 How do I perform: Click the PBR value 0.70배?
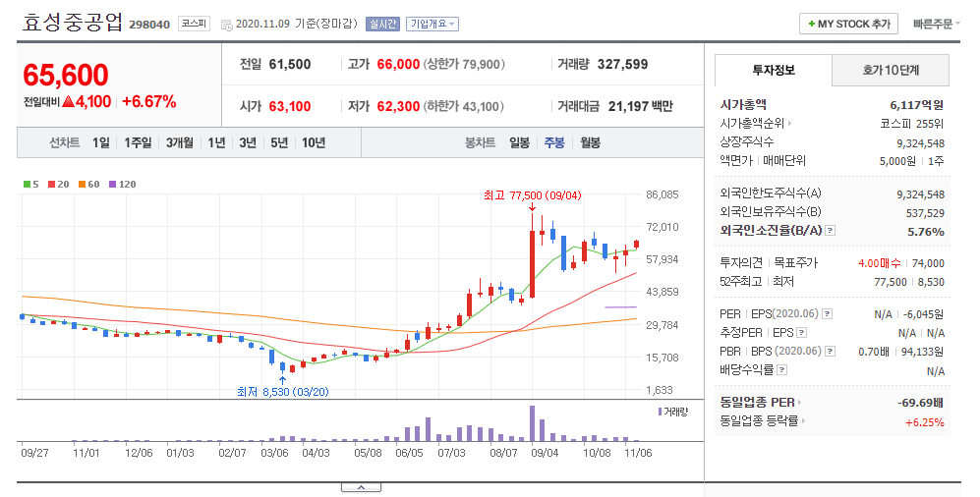click(874, 353)
